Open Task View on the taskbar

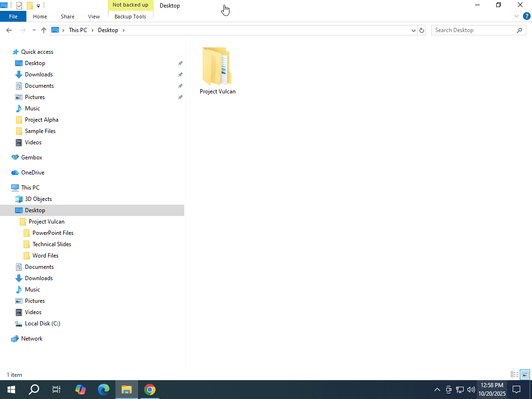[x=57, y=390]
